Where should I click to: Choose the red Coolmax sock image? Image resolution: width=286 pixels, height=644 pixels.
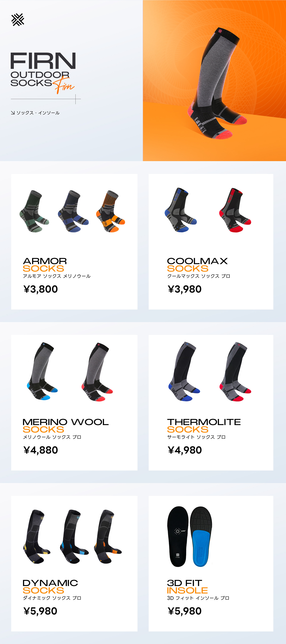coord(235,210)
